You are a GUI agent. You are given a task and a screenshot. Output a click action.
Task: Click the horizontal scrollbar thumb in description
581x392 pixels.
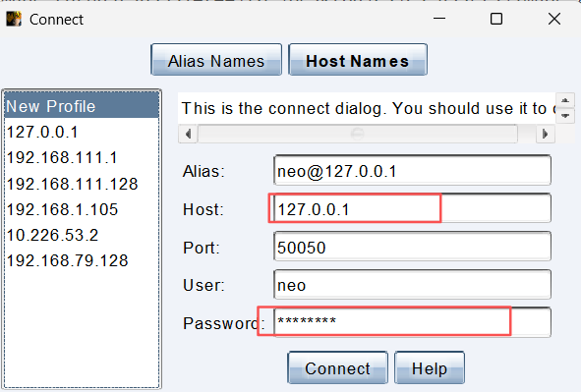pyautogui.click(x=358, y=134)
